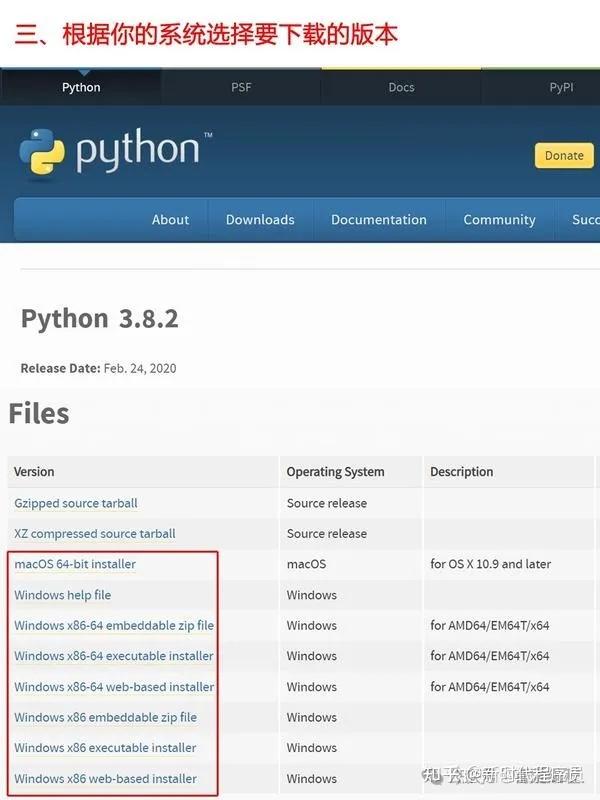
Task: Open the Documentation menu
Action: 378,220
